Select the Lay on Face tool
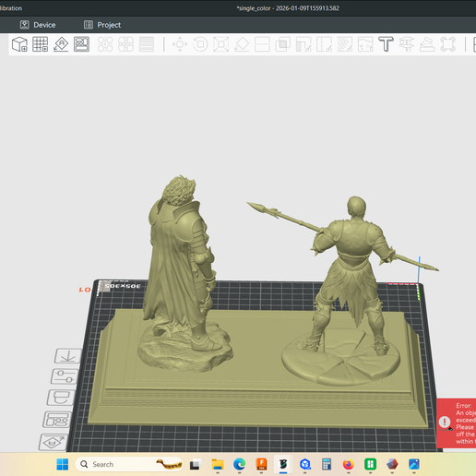 [x=242, y=44]
